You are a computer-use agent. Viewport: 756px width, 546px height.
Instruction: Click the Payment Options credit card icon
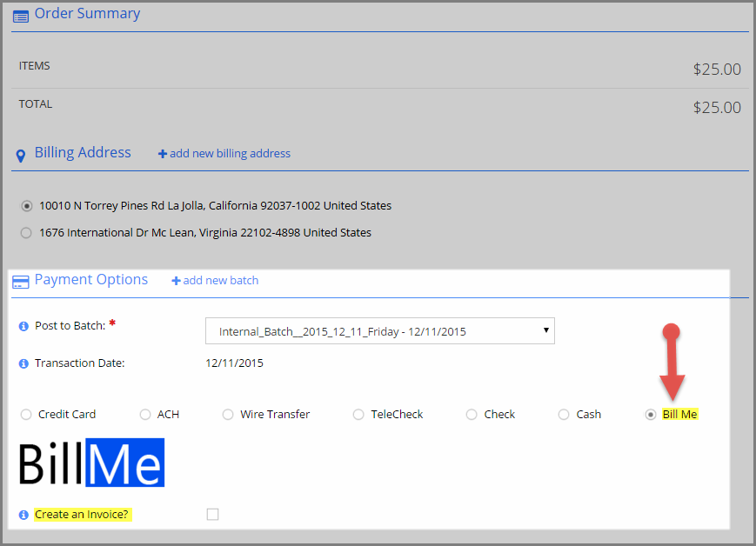coord(20,282)
